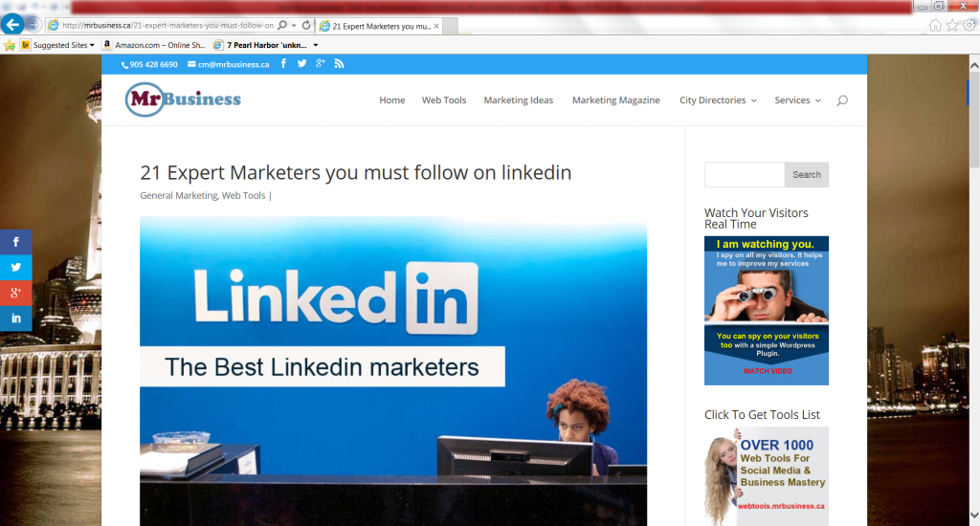Click 'Click To Get Tools List' heading
The width and height of the screenshot is (980, 526).
762,415
